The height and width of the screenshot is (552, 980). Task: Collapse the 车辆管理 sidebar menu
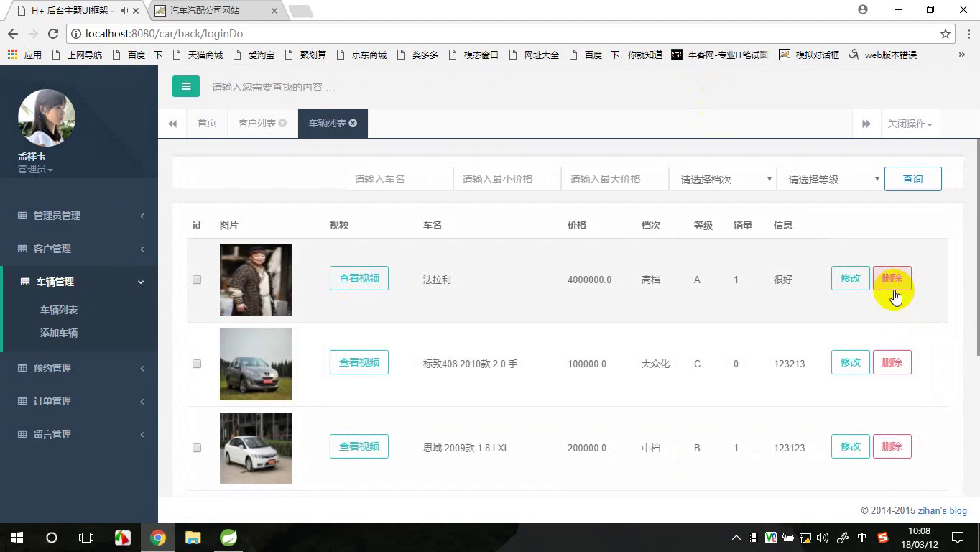point(79,282)
